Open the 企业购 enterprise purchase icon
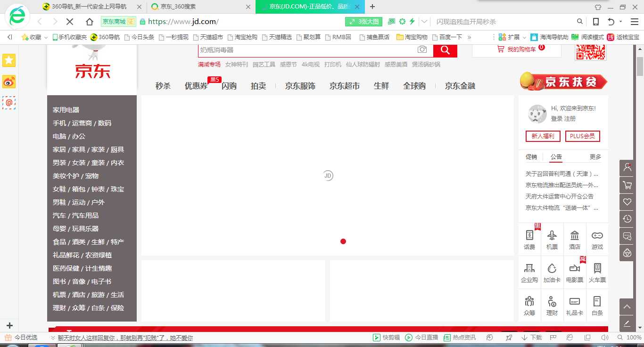The width and height of the screenshot is (644, 347). pyautogui.click(x=529, y=273)
